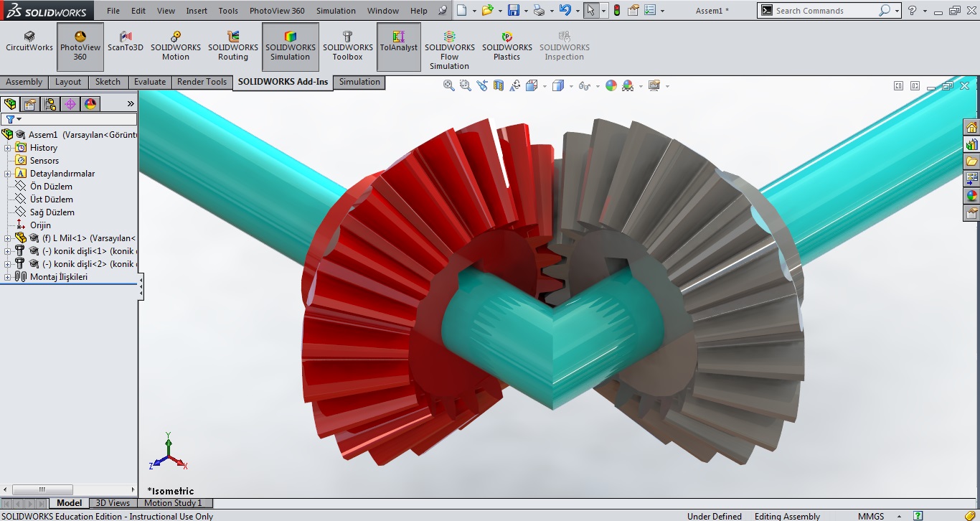
Task: Open the FeatureManager design tree tab
Action: click(x=10, y=103)
